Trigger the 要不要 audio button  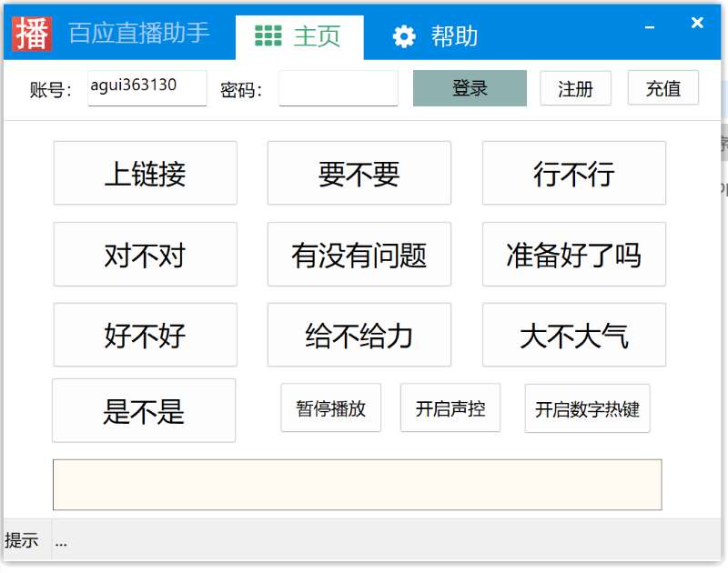point(359,173)
